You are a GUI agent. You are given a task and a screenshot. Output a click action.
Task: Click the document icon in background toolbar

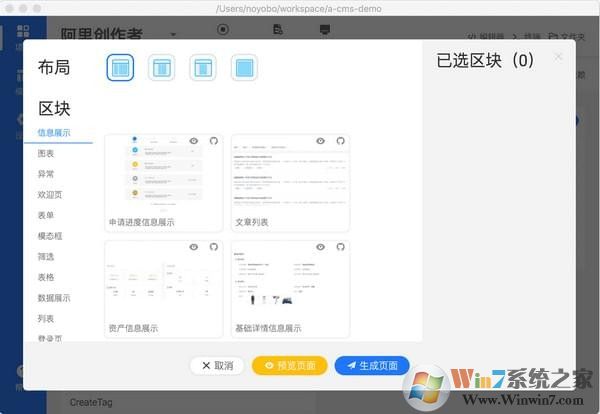[278, 29]
